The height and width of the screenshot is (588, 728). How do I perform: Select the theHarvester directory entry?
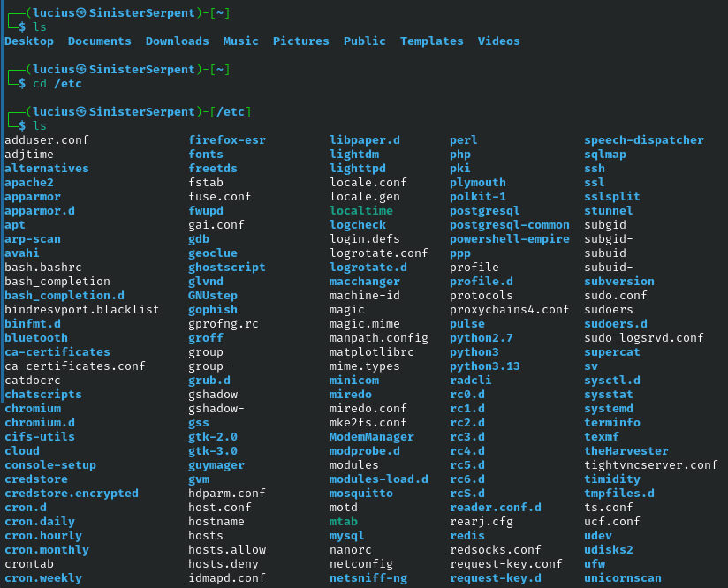click(x=626, y=451)
